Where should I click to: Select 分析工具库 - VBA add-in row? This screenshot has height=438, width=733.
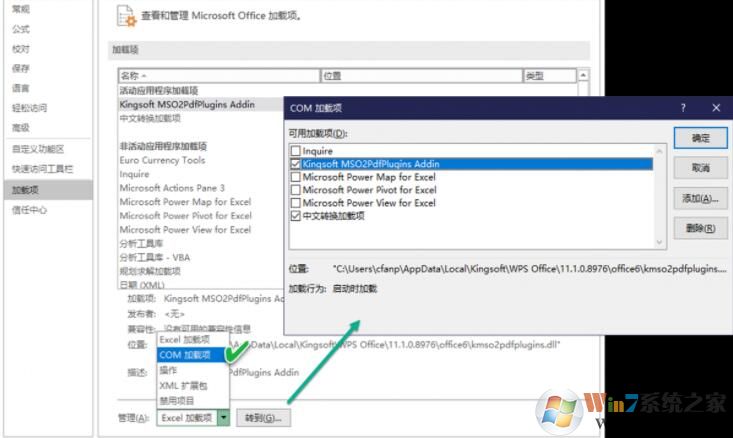pyautogui.click(x=155, y=257)
